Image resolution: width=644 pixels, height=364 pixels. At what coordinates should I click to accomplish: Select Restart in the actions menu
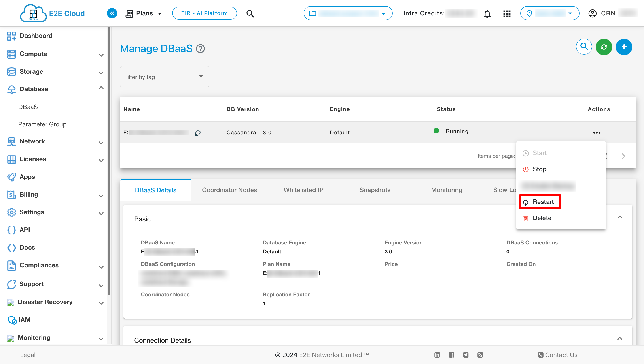click(x=561, y=202)
